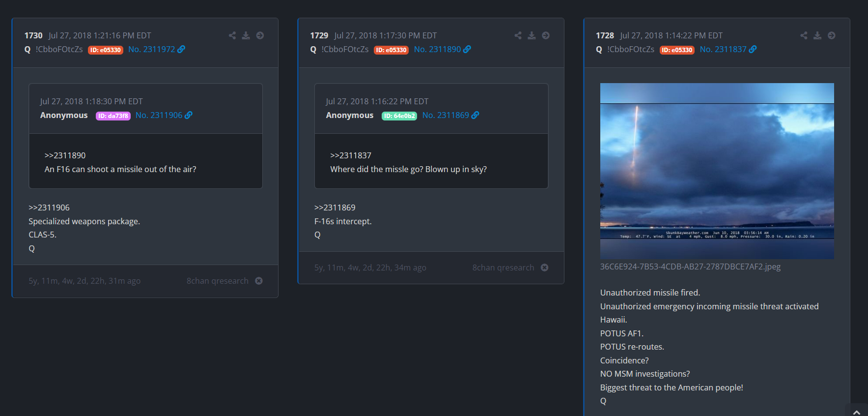Click age text ending 34m ago
The image size is (868, 416).
coord(370,267)
